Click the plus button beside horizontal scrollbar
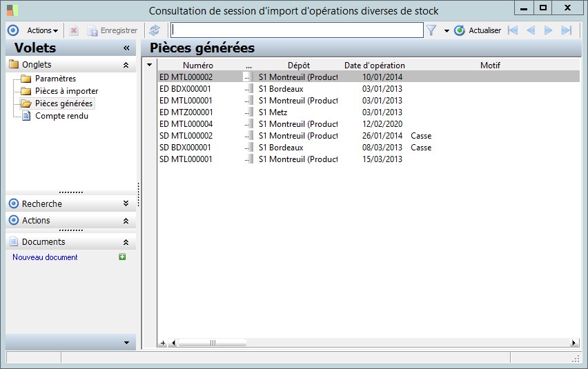The width and height of the screenshot is (588, 369). pyautogui.click(x=163, y=342)
